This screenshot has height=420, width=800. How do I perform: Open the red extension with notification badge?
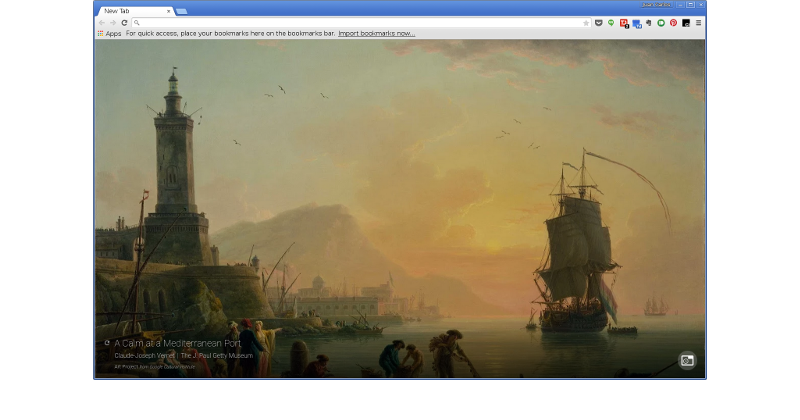point(624,22)
